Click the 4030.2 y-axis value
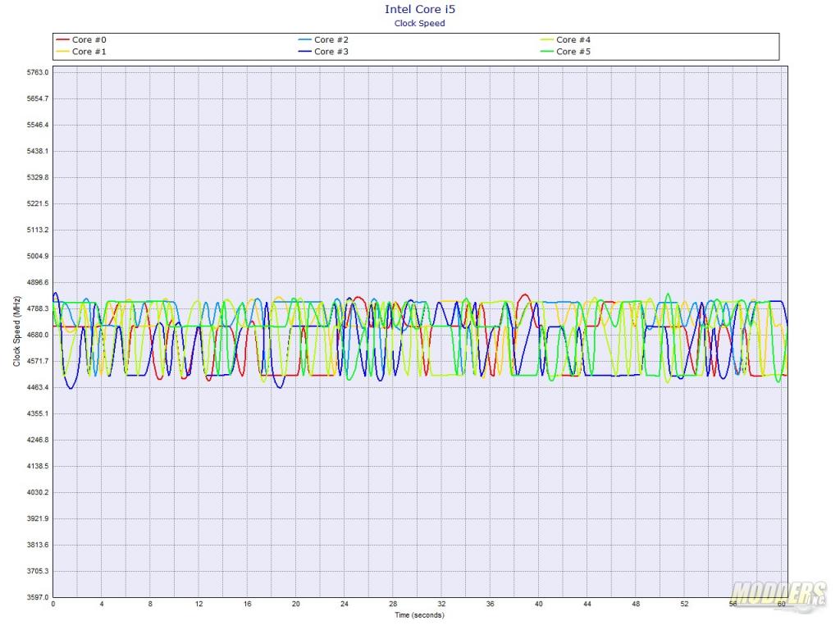Image resolution: width=840 pixels, height=630 pixels. point(38,492)
